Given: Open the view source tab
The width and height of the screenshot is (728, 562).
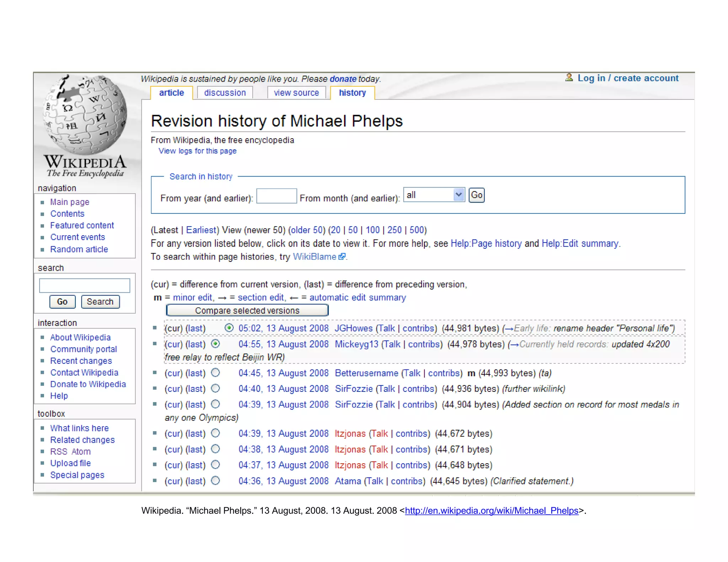Looking at the screenshot, I should click(296, 93).
